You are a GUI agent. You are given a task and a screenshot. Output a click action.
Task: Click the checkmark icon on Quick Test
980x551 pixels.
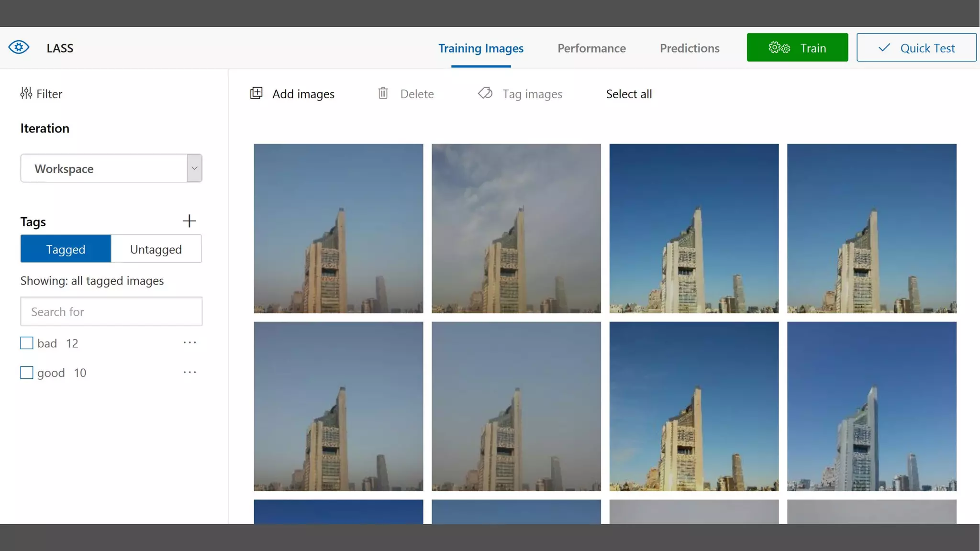click(884, 48)
